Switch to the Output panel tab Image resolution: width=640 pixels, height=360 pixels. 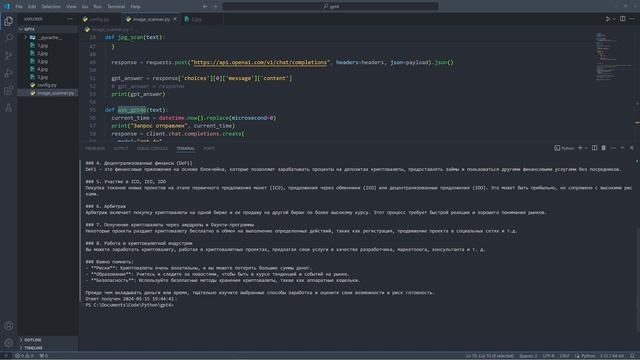121,149
